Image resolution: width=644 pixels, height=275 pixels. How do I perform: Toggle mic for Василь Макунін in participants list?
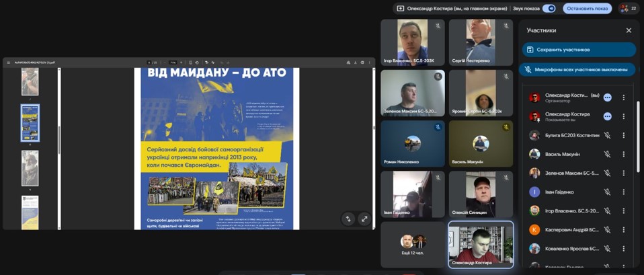pos(607,154)
